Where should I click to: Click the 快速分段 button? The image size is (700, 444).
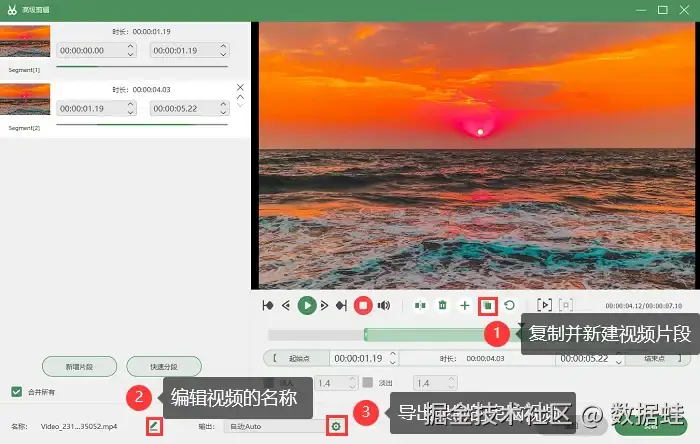click(164, 367)
